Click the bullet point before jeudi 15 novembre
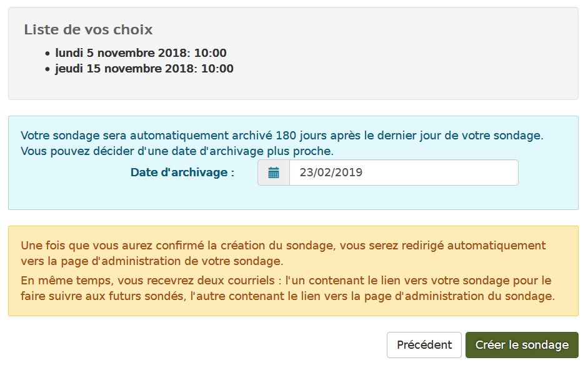 (x=47, y=69)
